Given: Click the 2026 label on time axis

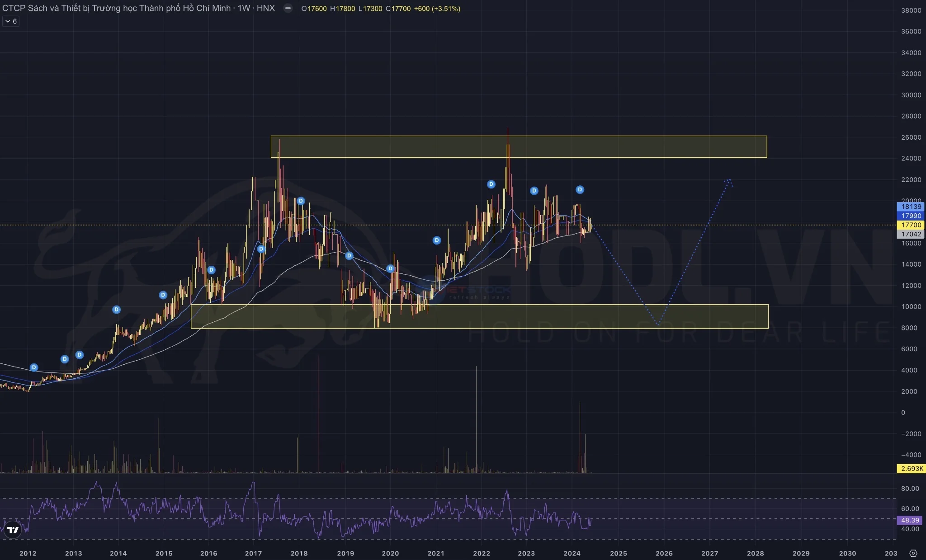Looking at the screenshot, I should (664, 553).
